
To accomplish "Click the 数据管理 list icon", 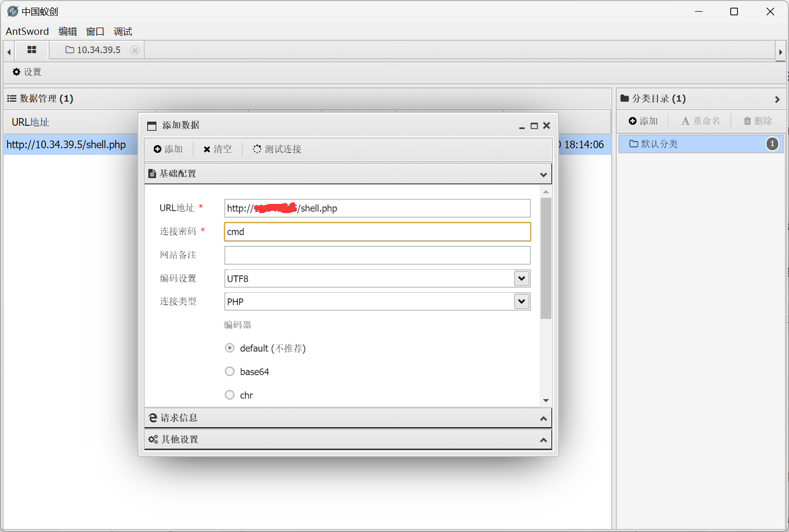I will point(12,99).
